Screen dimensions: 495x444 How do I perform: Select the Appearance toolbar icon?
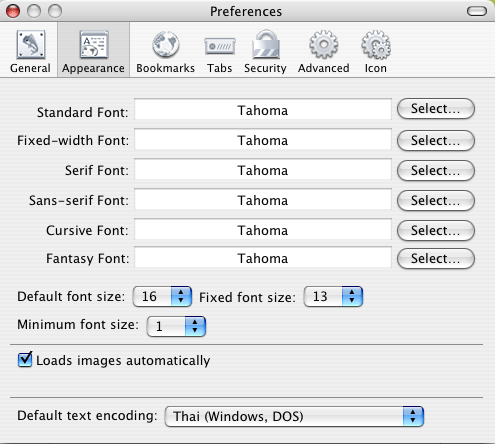94,44
